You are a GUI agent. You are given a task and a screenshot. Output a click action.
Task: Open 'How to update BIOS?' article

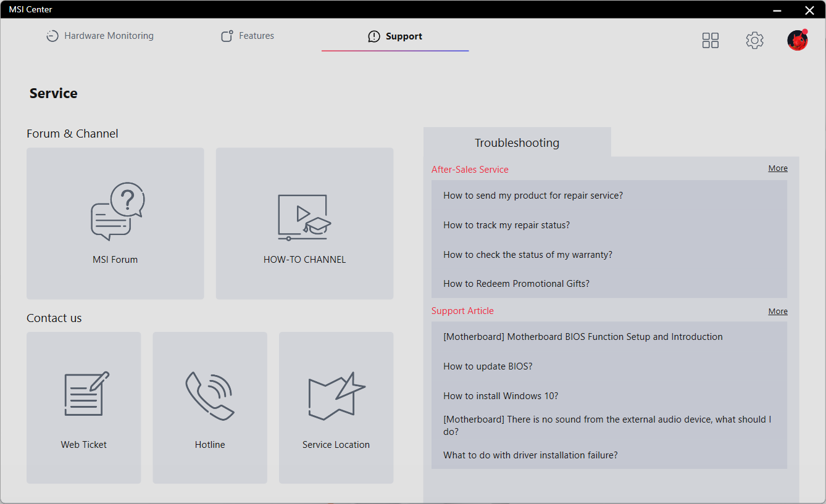click(488, 366)
